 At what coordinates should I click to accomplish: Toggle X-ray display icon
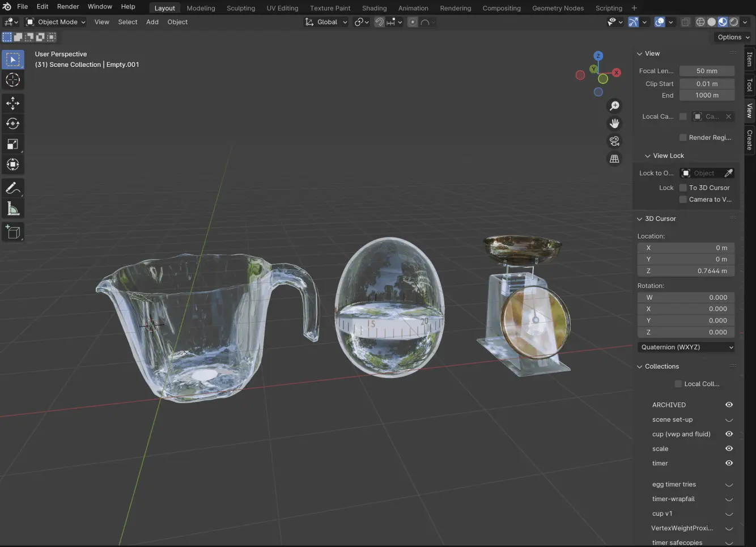click(x=685, y=22)
